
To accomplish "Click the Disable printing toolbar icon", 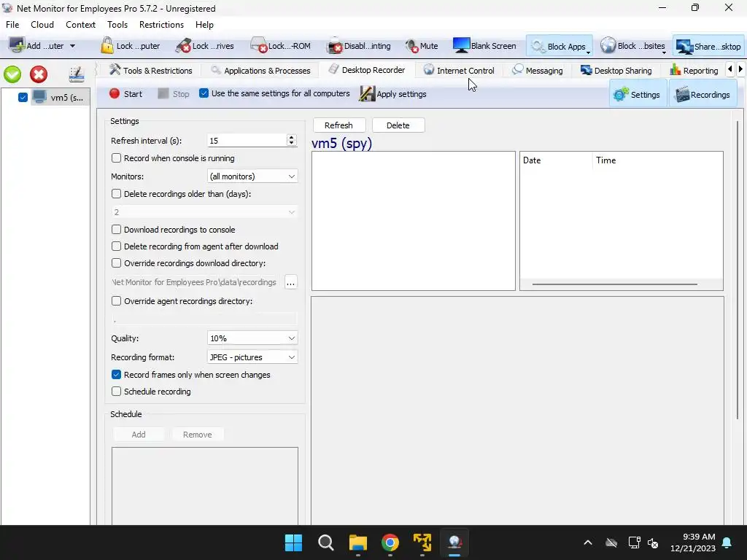I will [x=335, y=46].
